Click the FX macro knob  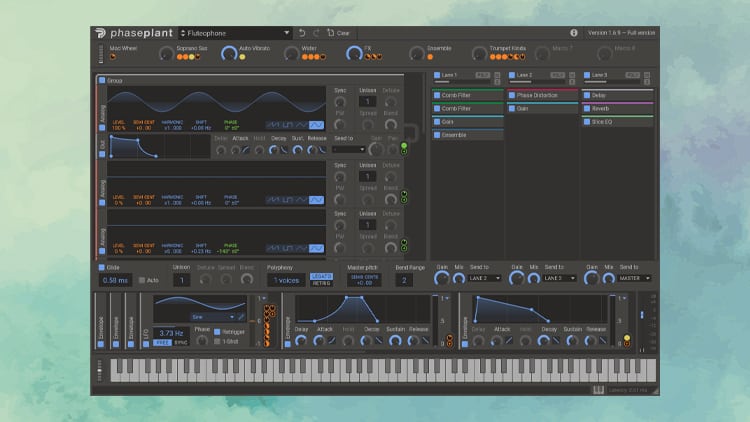pyautogui.click(x=354, y=54)
